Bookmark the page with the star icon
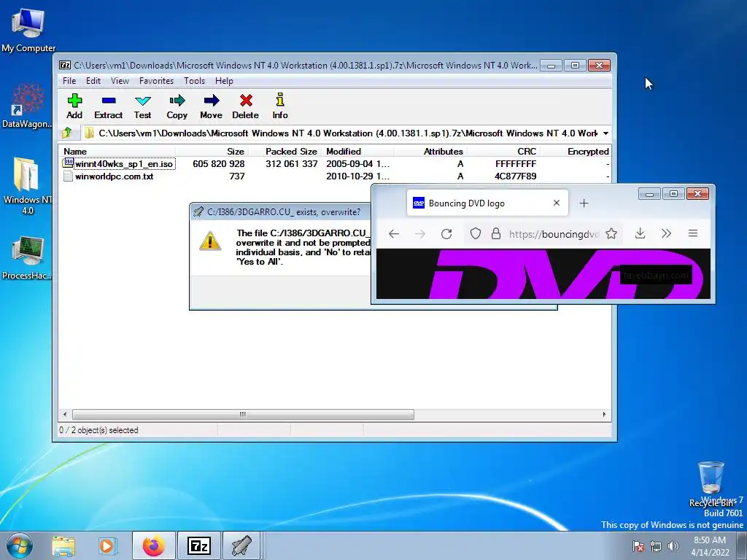 click(611, 234)
